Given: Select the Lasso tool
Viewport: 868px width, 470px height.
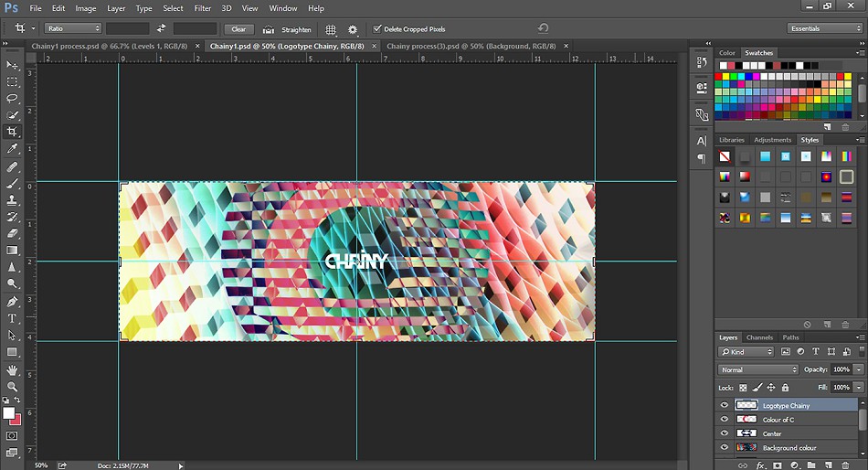Looking at the screenshot, I should [13, 98].
